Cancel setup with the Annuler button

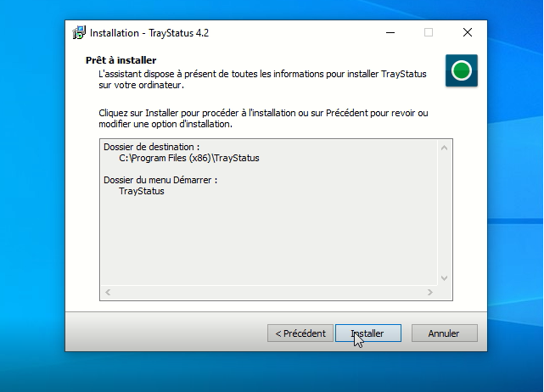click(444, 333)
